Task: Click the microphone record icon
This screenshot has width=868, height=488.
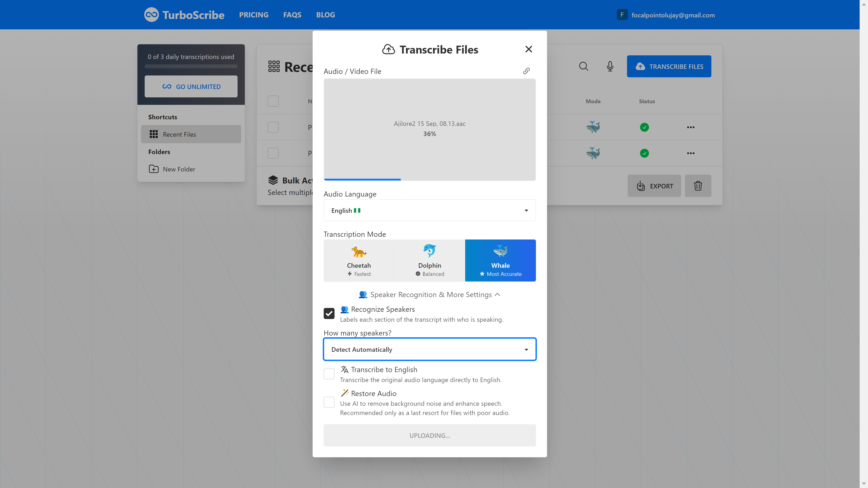Action: pos(610,66)
